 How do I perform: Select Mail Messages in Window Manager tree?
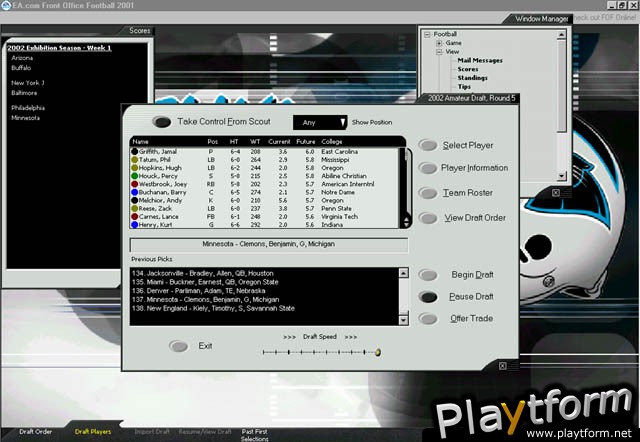tap(480, 60)
